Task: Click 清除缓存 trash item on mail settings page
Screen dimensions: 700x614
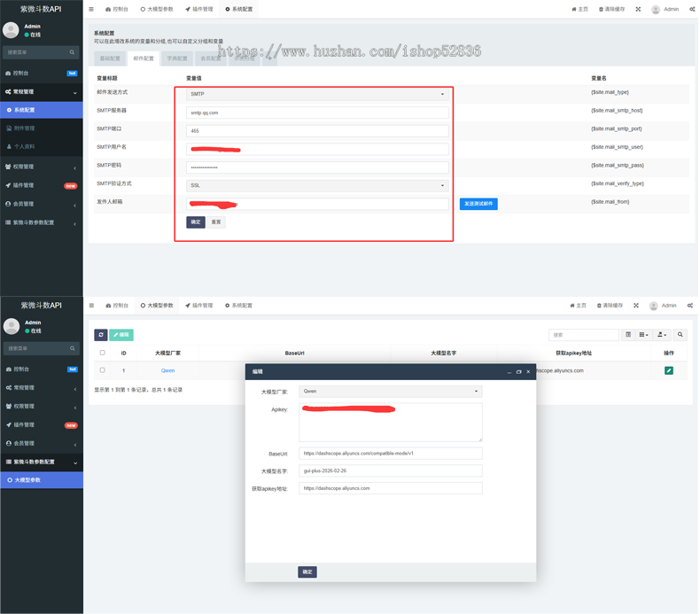Action: click(x=611, y=9)
